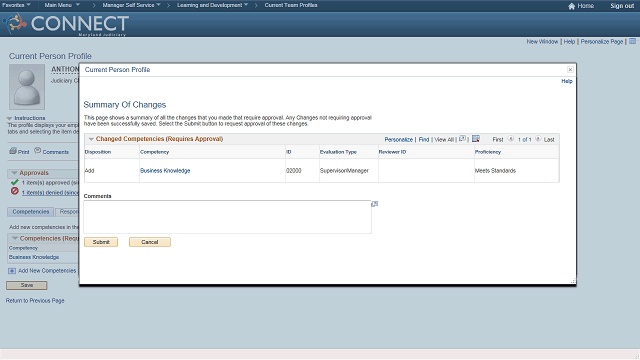Click the Summary Of Changes heading
Image resolution: width=640 pixels, height=360 pixels.
[124, 105]
